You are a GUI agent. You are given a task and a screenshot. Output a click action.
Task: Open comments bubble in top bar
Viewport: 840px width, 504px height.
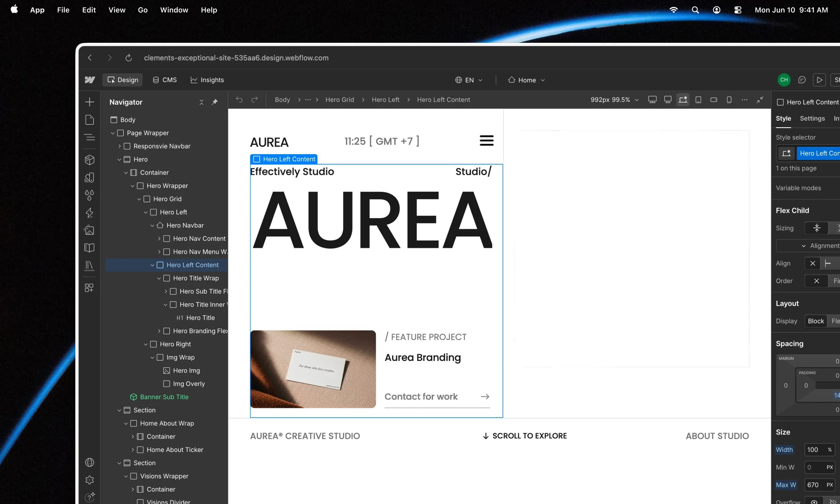coord(802,80)
